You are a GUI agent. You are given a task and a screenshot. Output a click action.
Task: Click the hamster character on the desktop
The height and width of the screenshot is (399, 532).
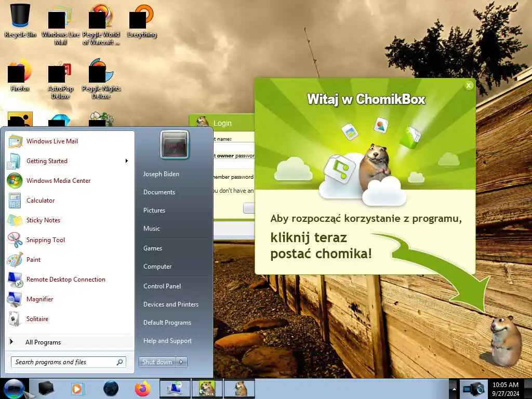(x=504, y=340)
